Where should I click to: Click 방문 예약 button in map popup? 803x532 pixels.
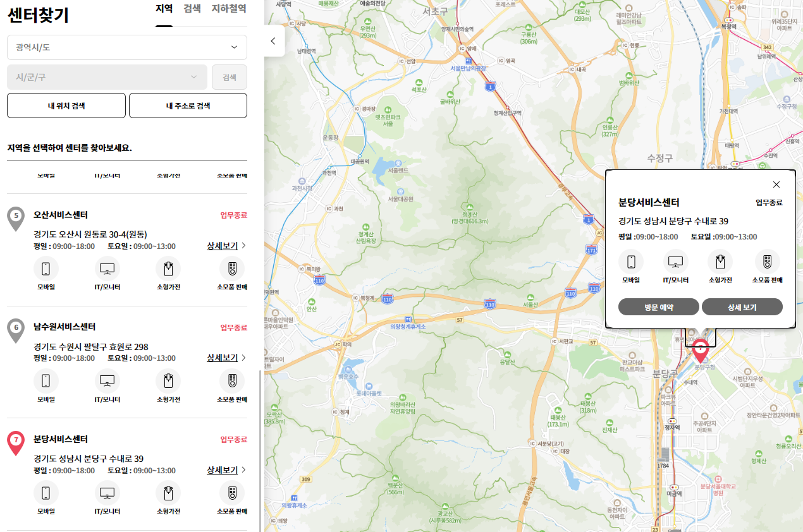(x=659, y=307)
